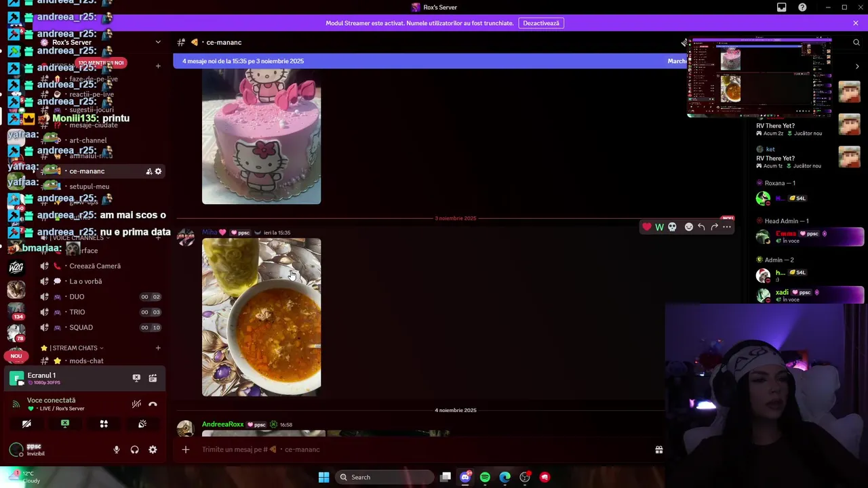Open xadi's member entry
The height and width of the screenshot is (488, 868).
809,295
